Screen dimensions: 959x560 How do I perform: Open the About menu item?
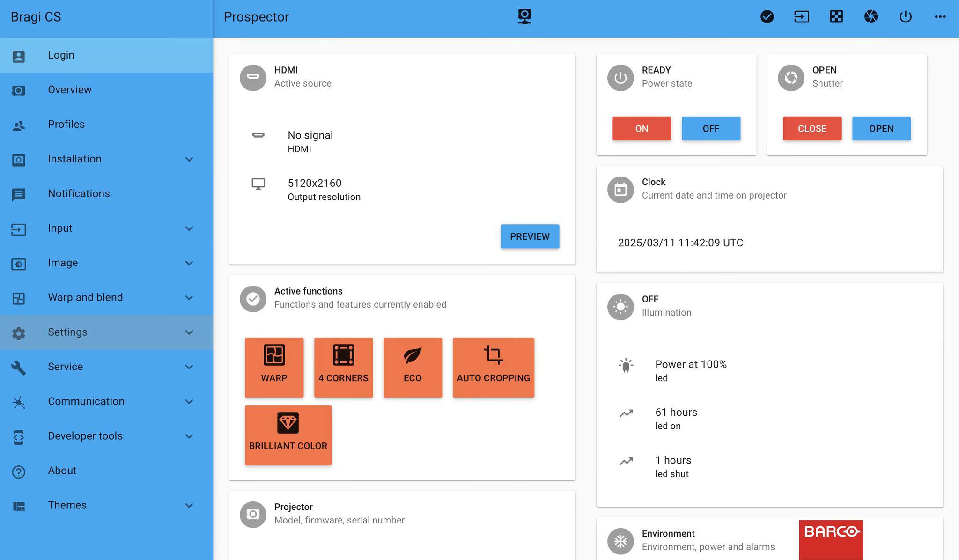[x=106, y=471]
